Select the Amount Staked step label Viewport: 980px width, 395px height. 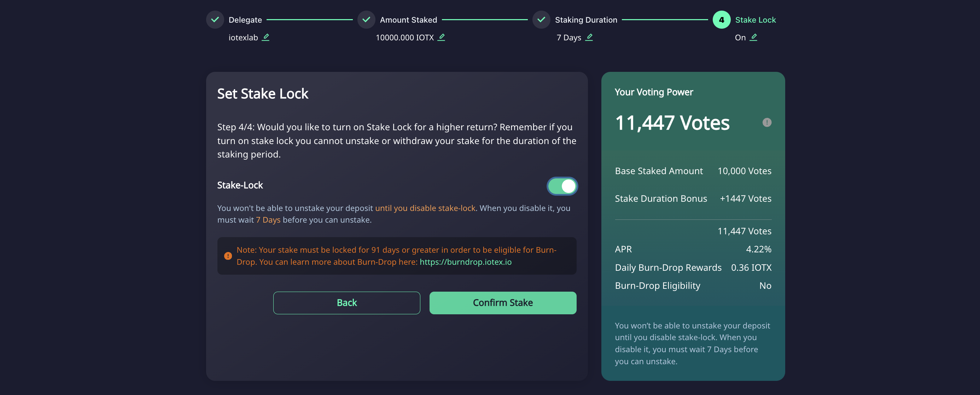[408, 20]
